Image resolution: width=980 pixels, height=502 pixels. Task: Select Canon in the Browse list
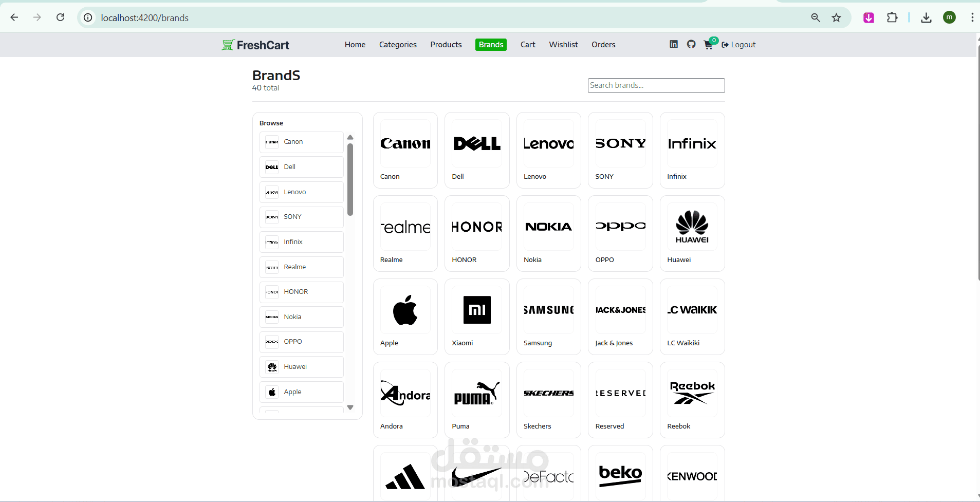(x=302, y=142)
